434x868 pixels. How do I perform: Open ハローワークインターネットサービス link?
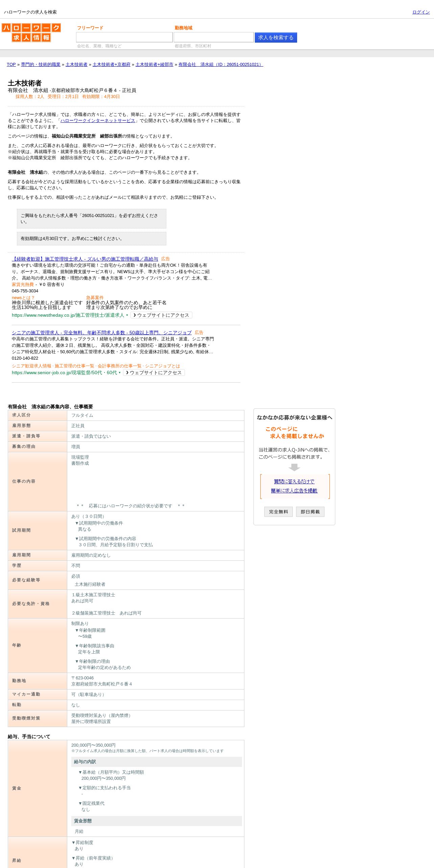point(98,121)
